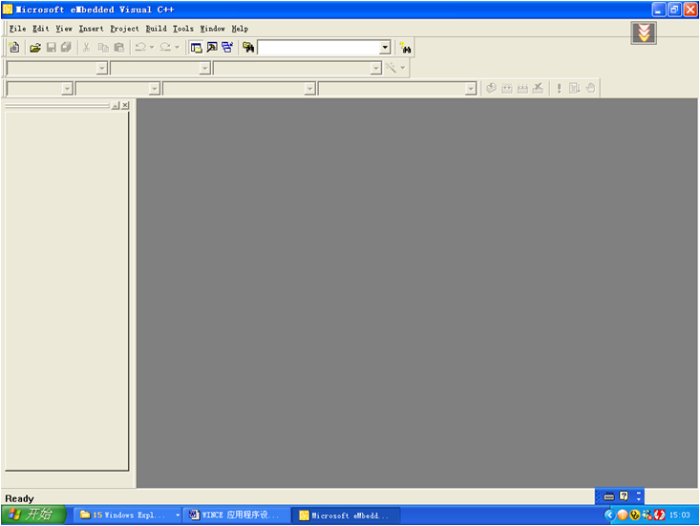This screenshot has height=526, width=700.
Task: Open the File menu
Action: click(x=17, y=29)
